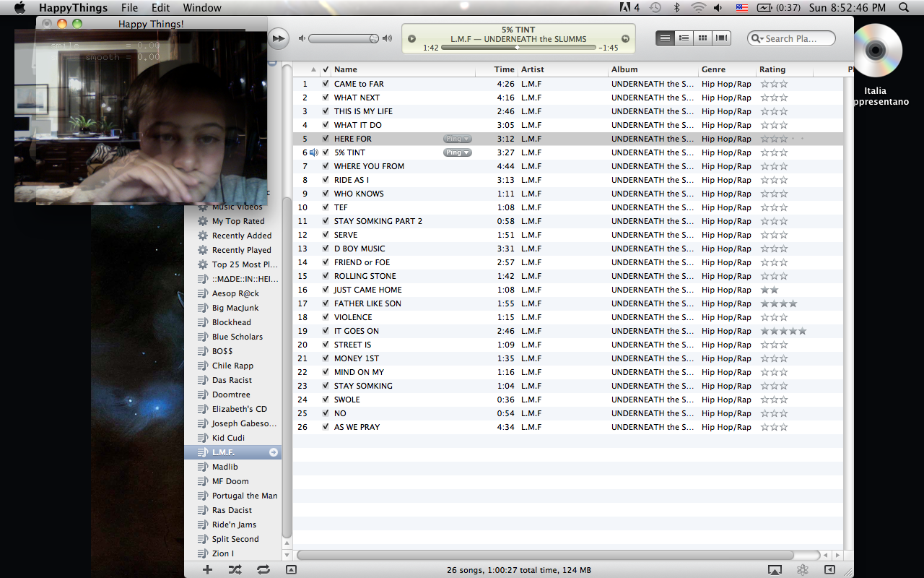The width and height of the screenshot is (924, 578).
Task: Open the File menu
Action: click(129, 8)
